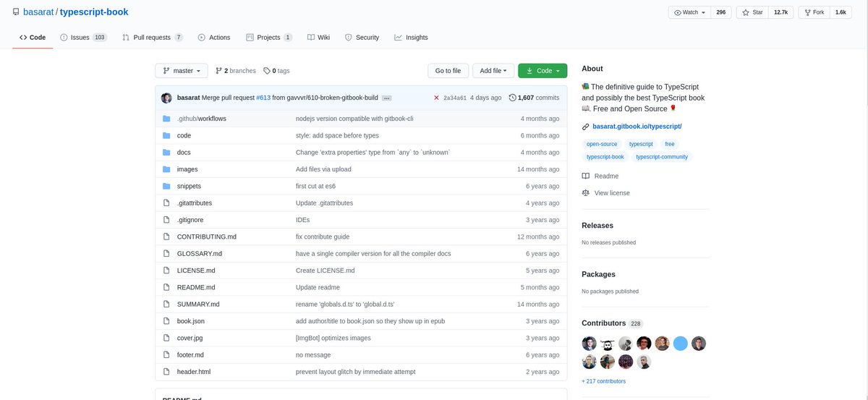Open the Releases heading link
This screenshot has height=400, width=868.
pos(597,226)
